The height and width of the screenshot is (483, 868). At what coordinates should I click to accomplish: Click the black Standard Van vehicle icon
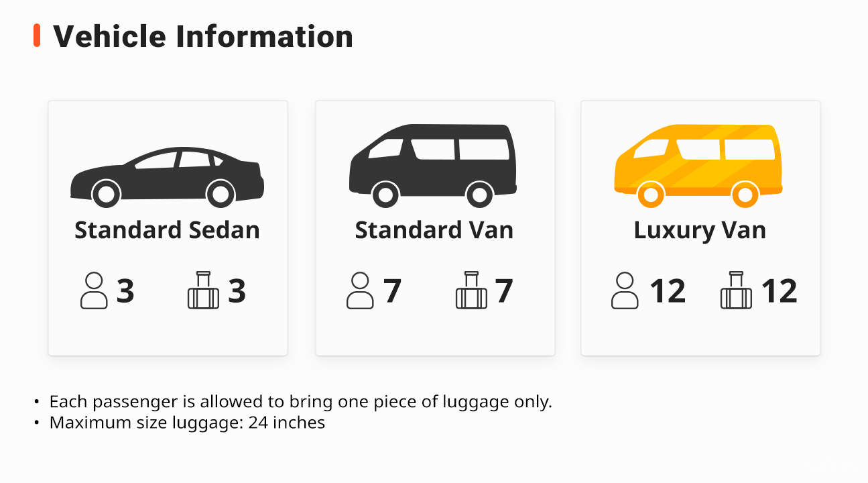[433, 166]
